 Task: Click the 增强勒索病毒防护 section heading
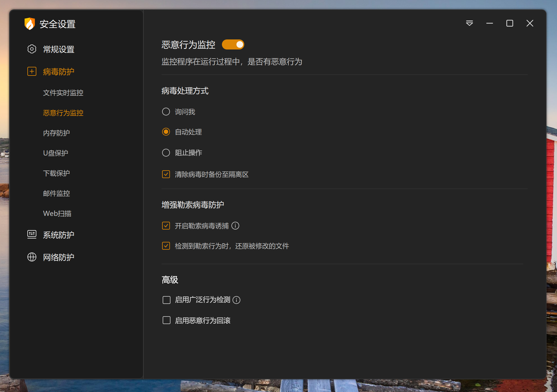click(193, 205)
